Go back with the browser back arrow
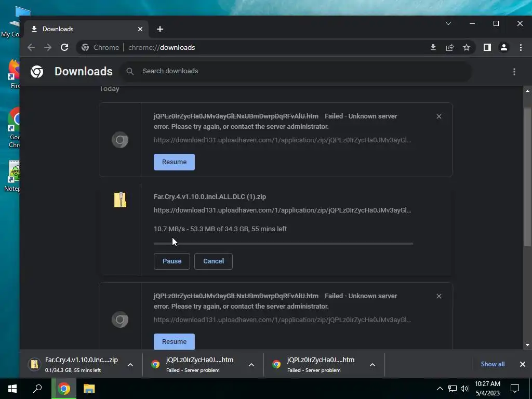The width and height of the screenshot is (532, 399). (31, 47)
